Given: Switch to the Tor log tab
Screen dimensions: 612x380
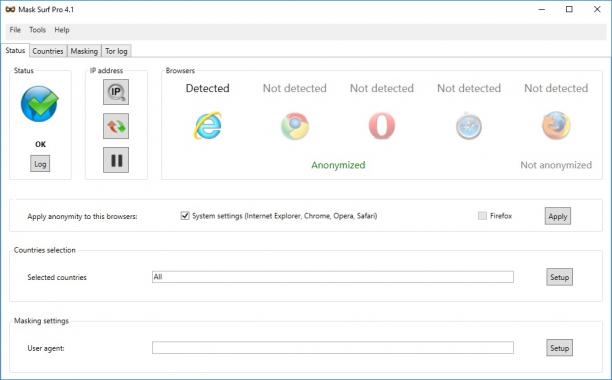Looking at the screenshot, I should tap(116, 51).
